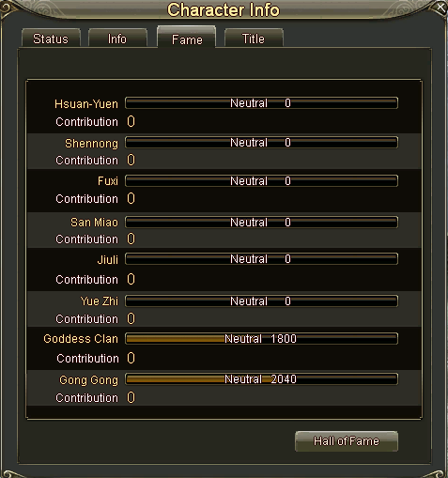Click the Hsuan-Yuen fame bar
This screenshot has height=478, width=448.
point(262,103)
